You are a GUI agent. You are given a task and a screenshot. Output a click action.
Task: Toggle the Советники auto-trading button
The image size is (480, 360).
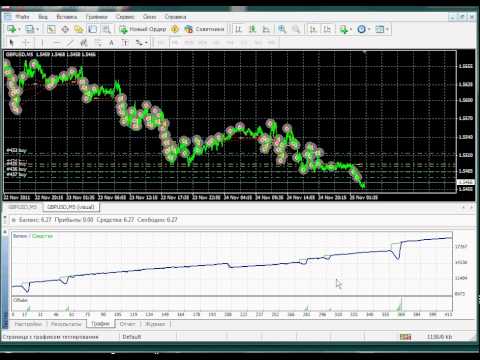pyautogui.click(x=204, y=29)
